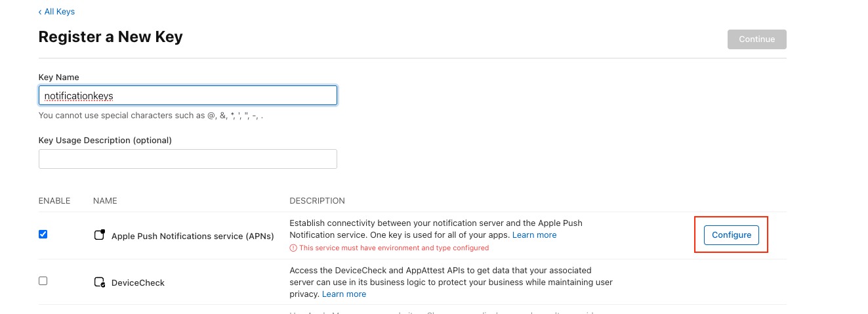The image size is (868, 314).
Task: Go back to All Keys list
Action: (x=56, y=12)
